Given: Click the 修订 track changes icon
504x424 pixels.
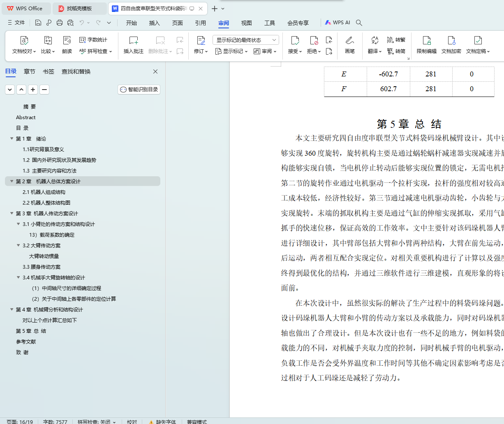Looking at the screenshot, I should coord(201,40).
